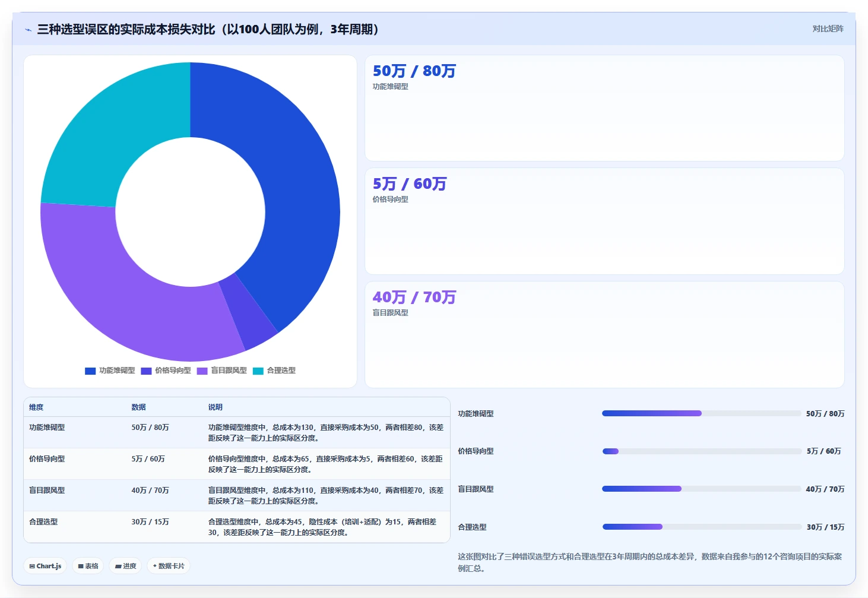The height and width of the screenshot is (598, 868).
Task: Click the 维度 table column header
Action: (36, 407)
